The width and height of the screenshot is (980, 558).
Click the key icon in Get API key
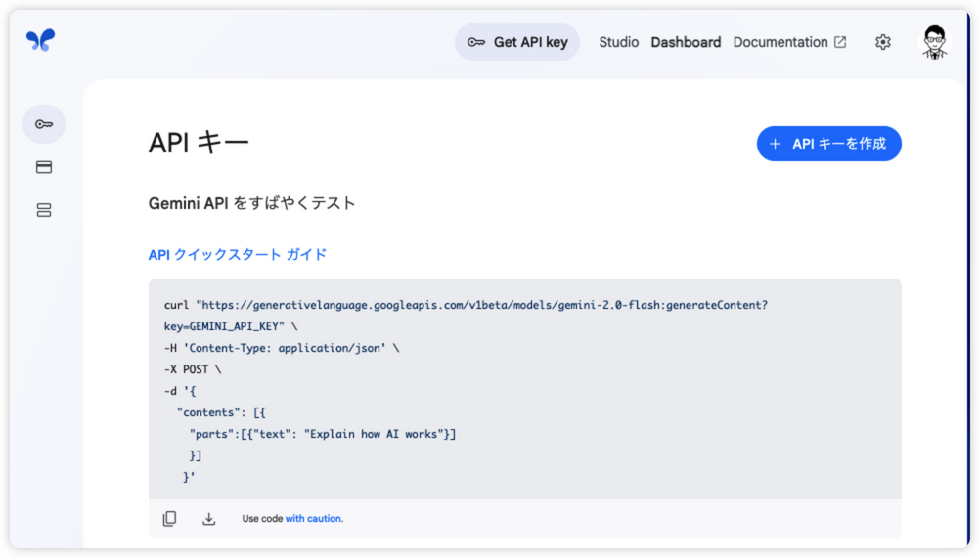tap(476, 42)
